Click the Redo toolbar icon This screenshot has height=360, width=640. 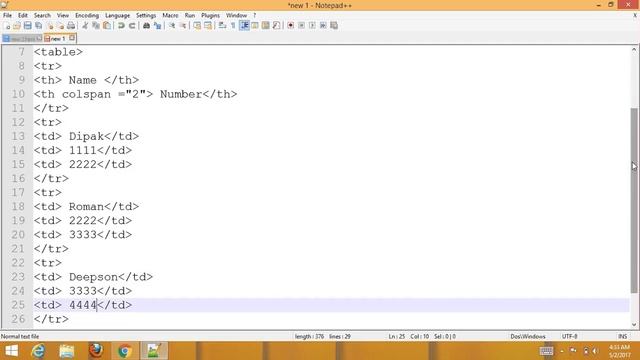point(132,26)
